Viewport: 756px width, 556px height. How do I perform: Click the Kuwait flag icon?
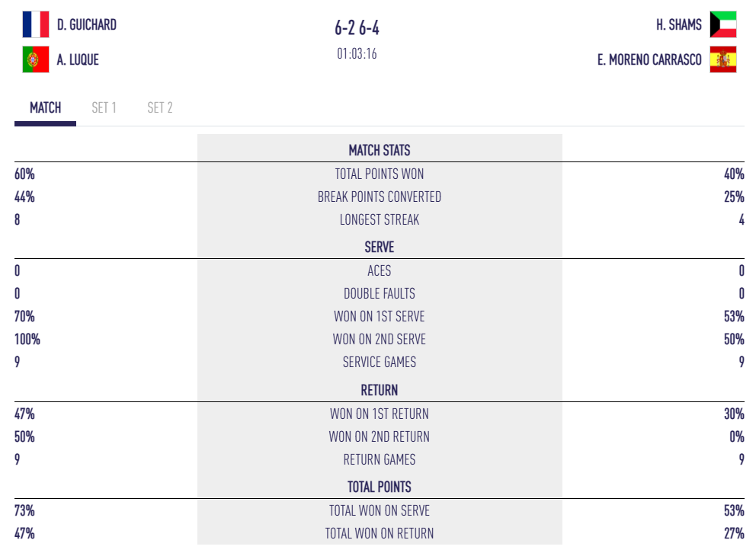click(723, 24)
